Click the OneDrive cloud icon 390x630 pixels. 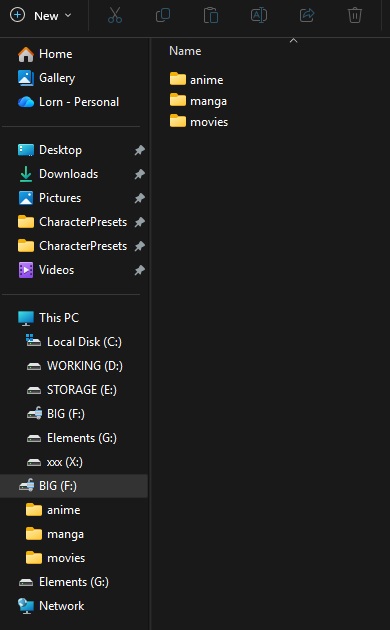click(x=26, y=102)
